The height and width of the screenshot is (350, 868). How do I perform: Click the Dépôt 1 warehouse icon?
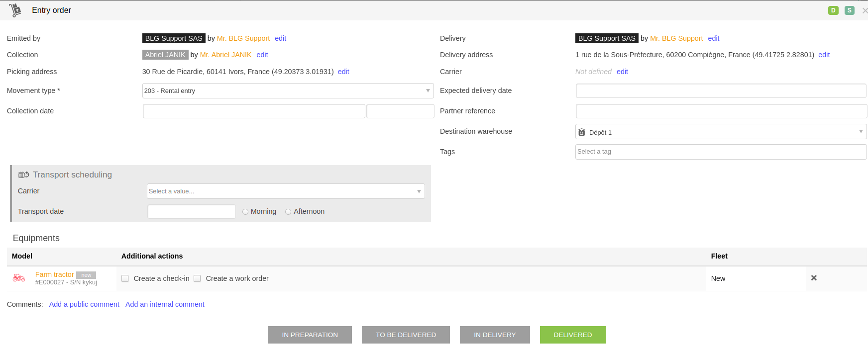[x=582, y=132]
